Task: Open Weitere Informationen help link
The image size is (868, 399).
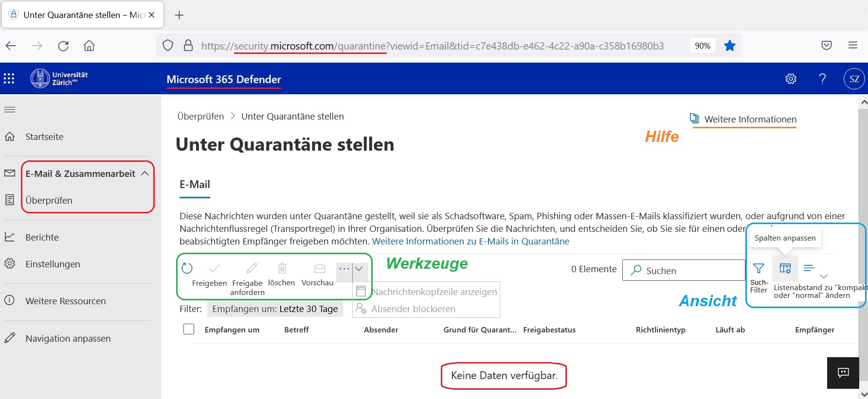Action: pyautogui.click(x=744, y=119)
